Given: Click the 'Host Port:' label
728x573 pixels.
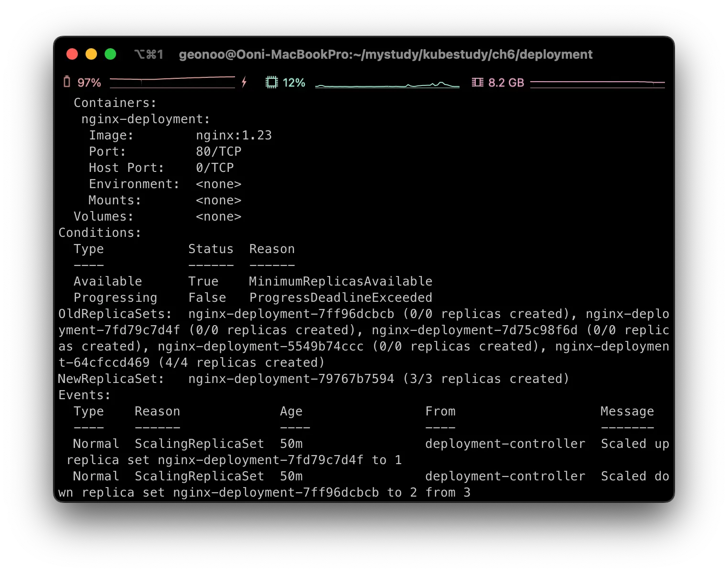Looking at the screenshot, I should [127, 168].
